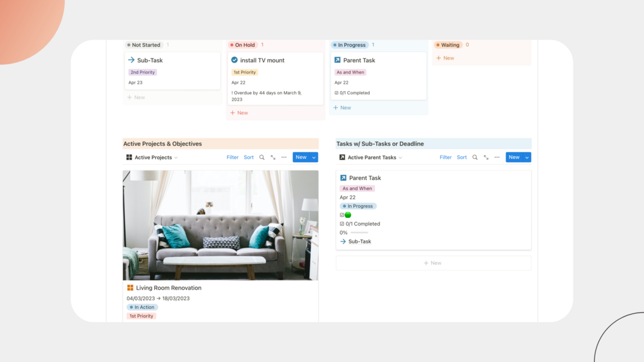Image resolution: width=644 pixels, height=362 pixels.
Task: Click the Living Room Renovation grid icon
Action: tap(130, 288)
